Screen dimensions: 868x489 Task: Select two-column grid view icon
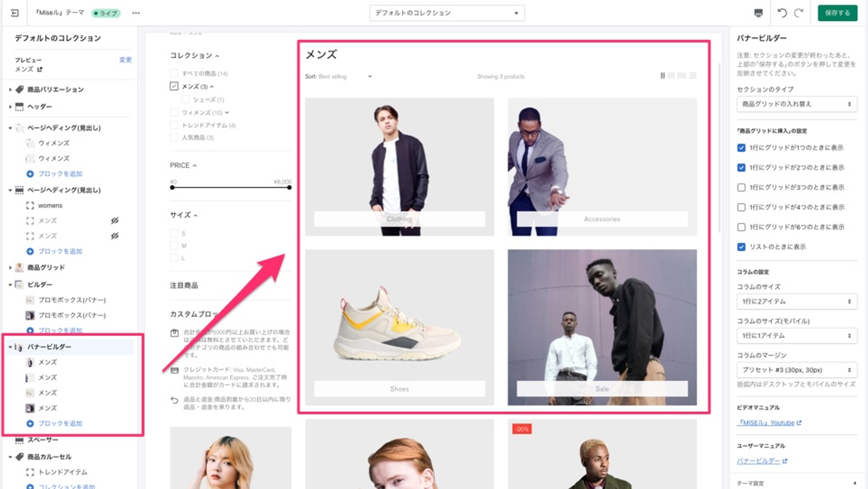pyautogui.click(x=662, y=76)
